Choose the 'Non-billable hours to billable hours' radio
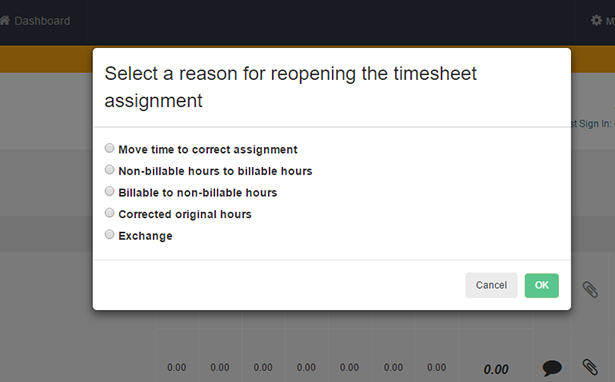Screen dimensions: 615x382 click(x=109, y=169)
